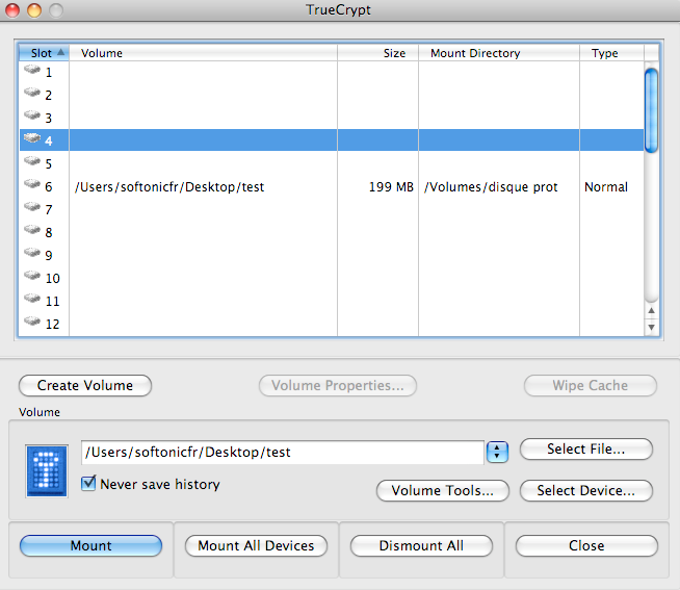Click the scrollbar up arrow

tap(651, 310)
